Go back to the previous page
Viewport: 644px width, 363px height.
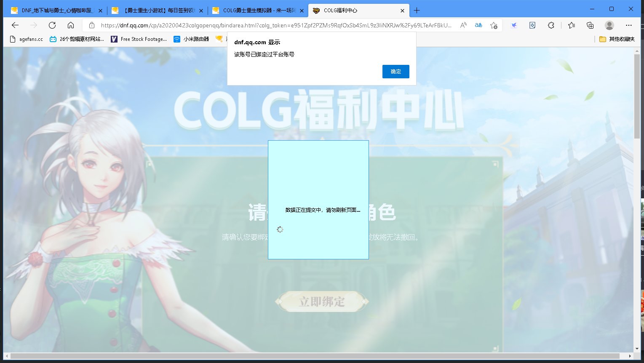click(15, 25)
